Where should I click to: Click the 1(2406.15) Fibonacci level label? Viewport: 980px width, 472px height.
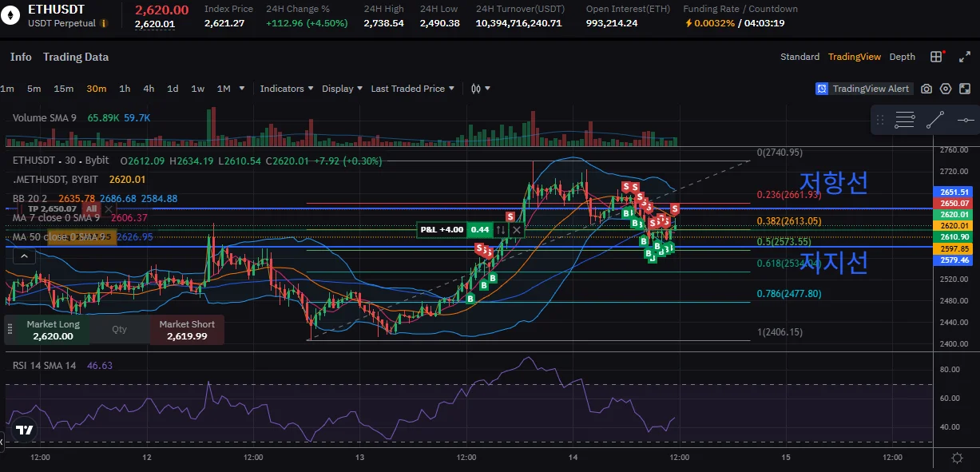[780, 332]
